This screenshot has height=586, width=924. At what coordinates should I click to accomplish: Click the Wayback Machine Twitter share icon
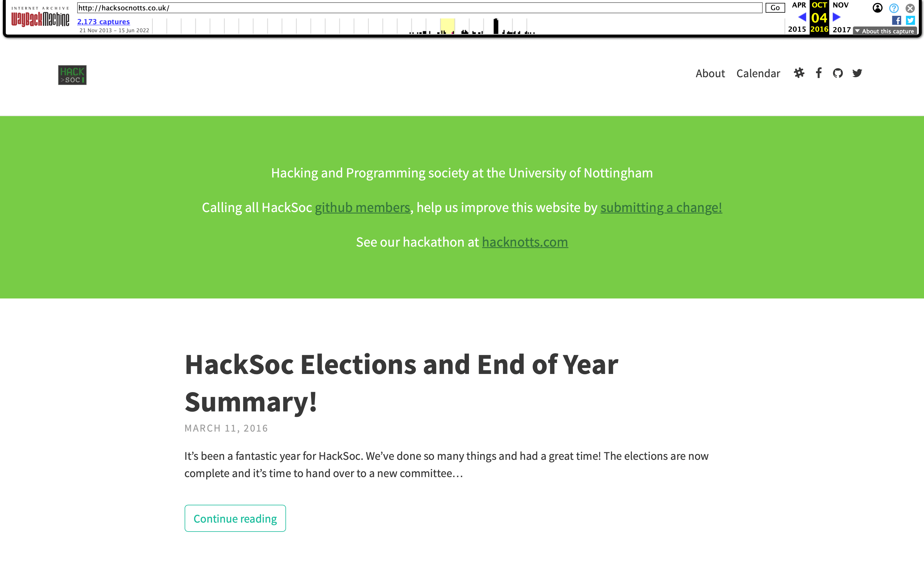tap(910, 22)
